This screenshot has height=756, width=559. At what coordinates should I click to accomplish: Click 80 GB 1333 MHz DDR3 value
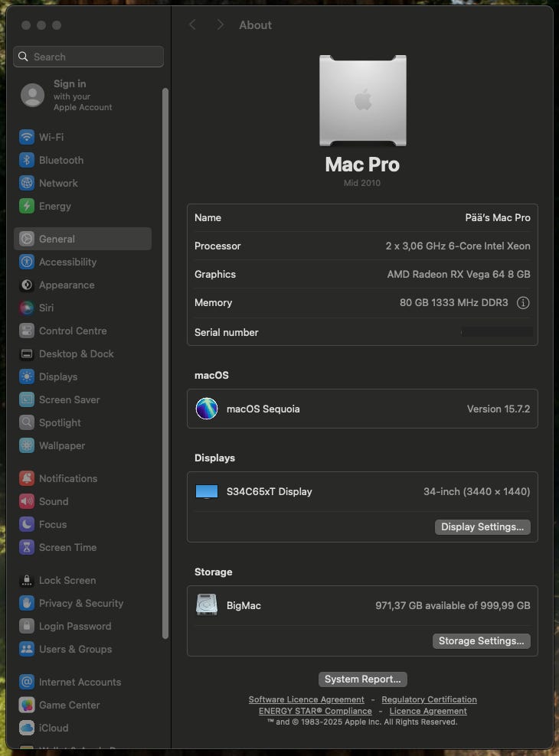click(453, 303)
